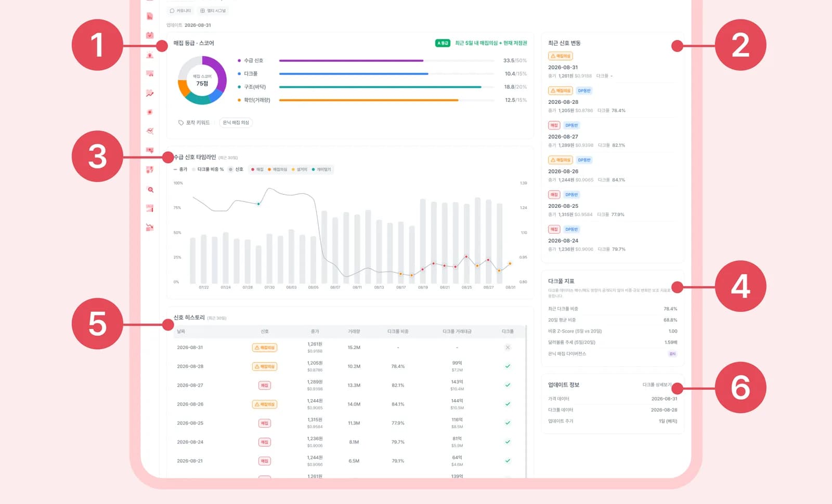Select the 은닉 매집 의심 keyword chip
The height and width of the screenshot is (504, 832).
point(236,123)
